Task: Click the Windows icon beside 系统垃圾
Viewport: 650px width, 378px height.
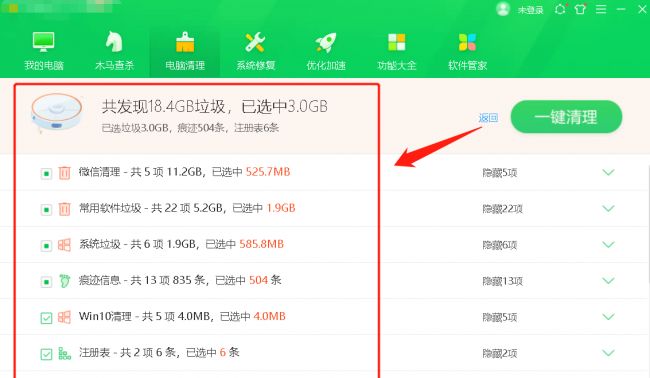Action: 64,245
